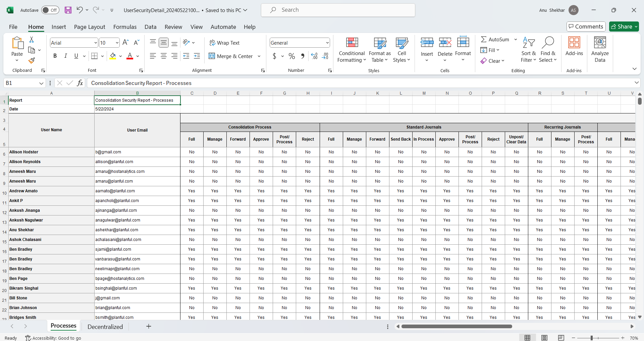Screen dimensions: 644x341
Task: Click Sort & Filter button
Action: [529, 50]
